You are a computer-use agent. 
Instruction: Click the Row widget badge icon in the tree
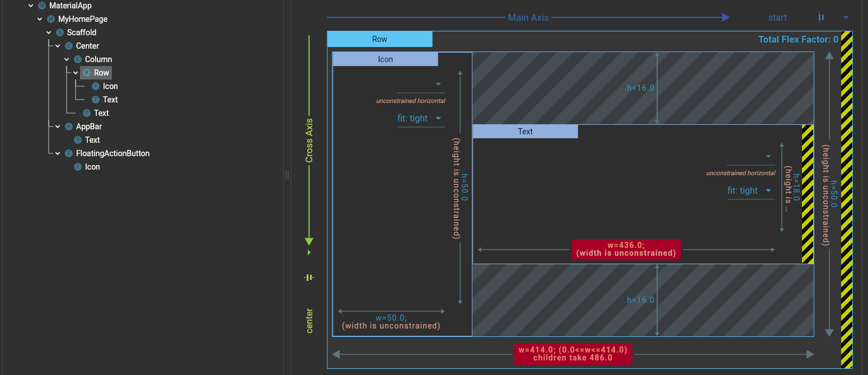[x=87, y=72]
